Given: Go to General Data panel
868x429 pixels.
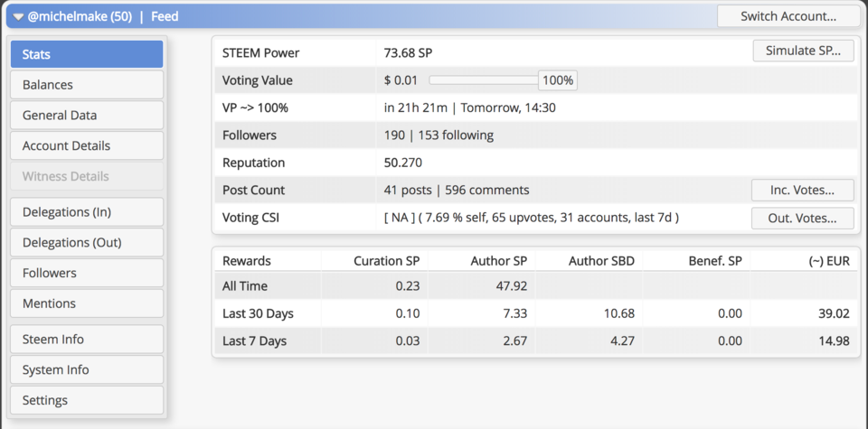Looking at the screenshot, I should (87, 115).
